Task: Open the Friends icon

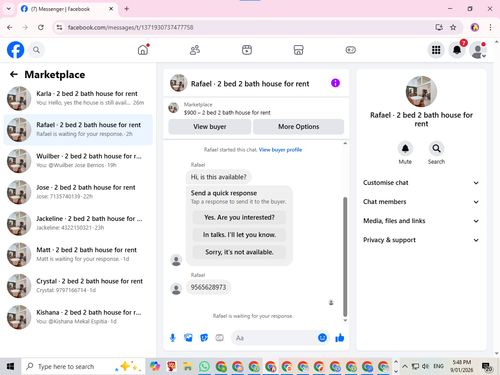Action: pos(195,50)
